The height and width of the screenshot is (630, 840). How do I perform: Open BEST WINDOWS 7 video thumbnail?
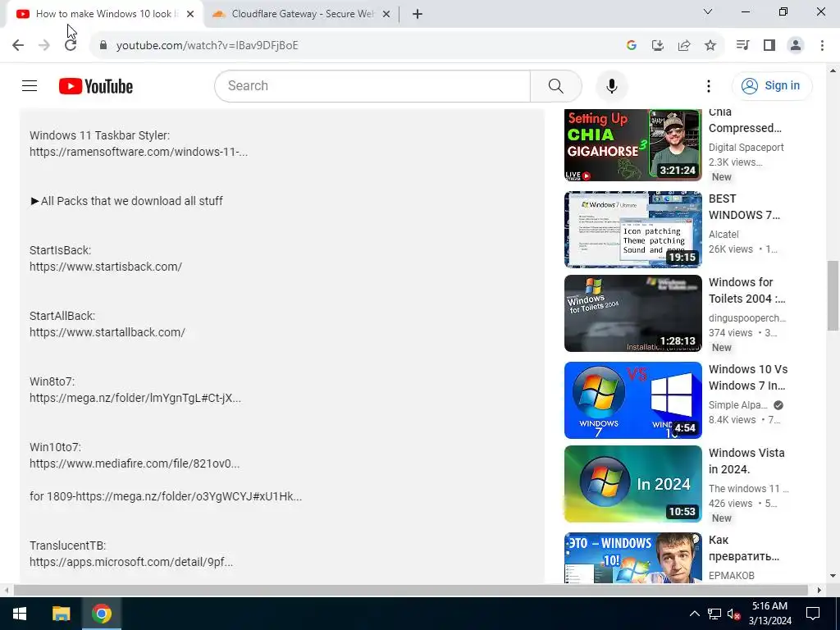point(632,230)
